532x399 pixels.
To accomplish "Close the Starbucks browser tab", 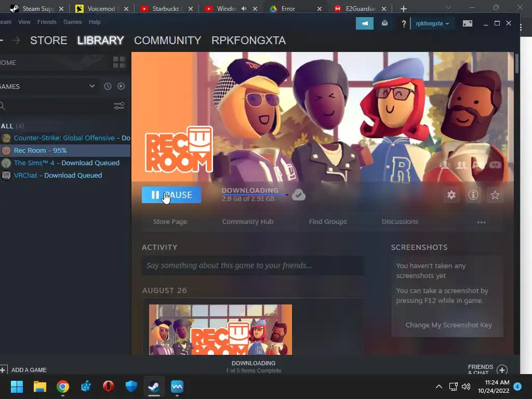I will [x=190, y=9].
